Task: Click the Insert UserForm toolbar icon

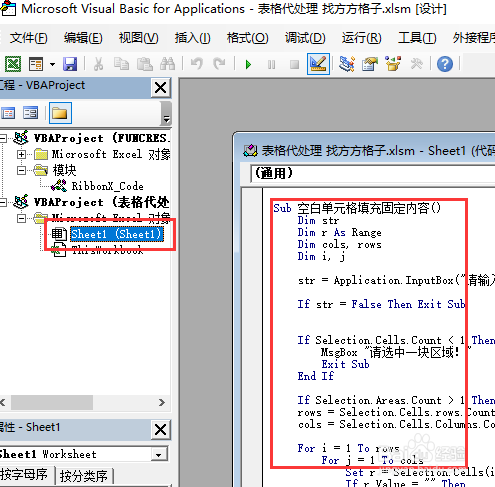Action: click(36, 64)
